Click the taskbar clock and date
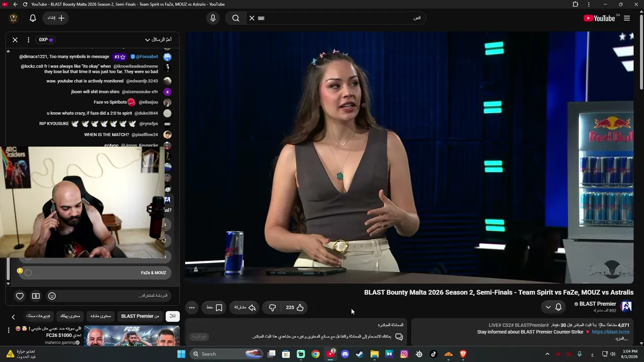 [630, 354]
